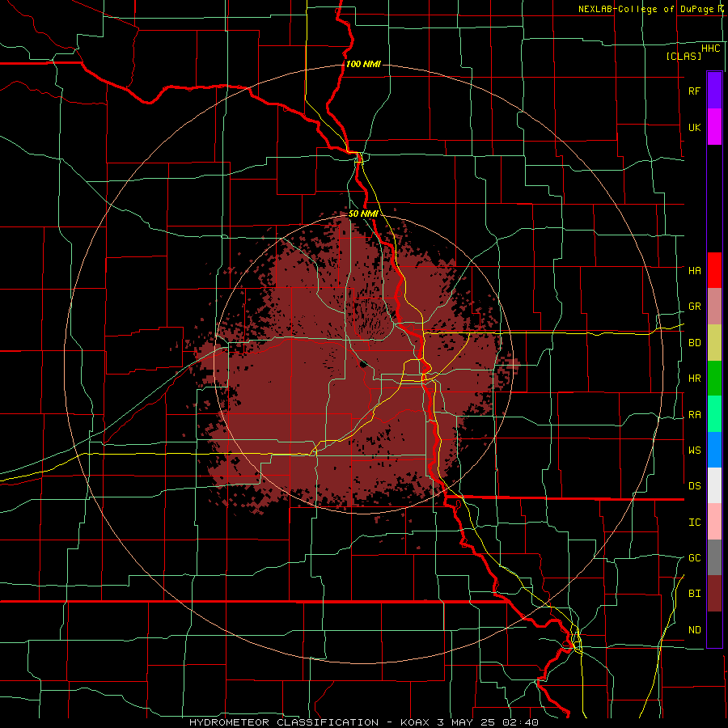Screen dimensions: 728x728
Task: Click the HHC product code text
Action: (711, 49)
